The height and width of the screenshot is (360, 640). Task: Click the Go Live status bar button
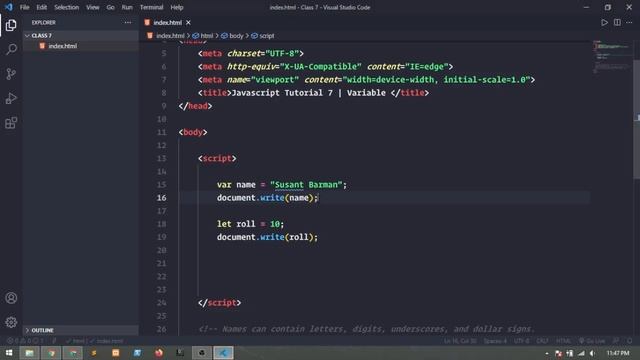coord(592,341)
